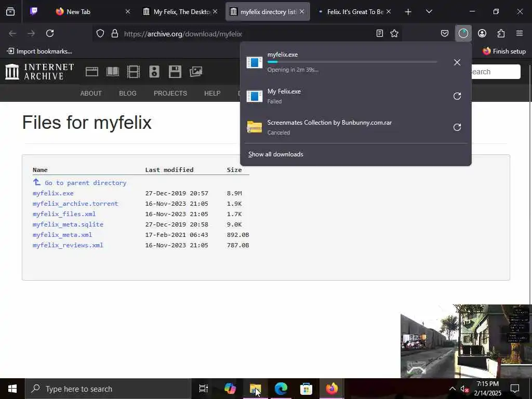Switch to the pinned Twitch tab
532x399 pixels.
(34, 11)
